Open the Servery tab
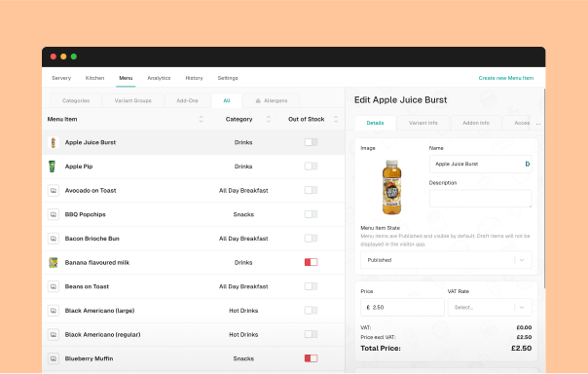The height and width of the screenshot is (374, 588). click(x=61, y=78)
